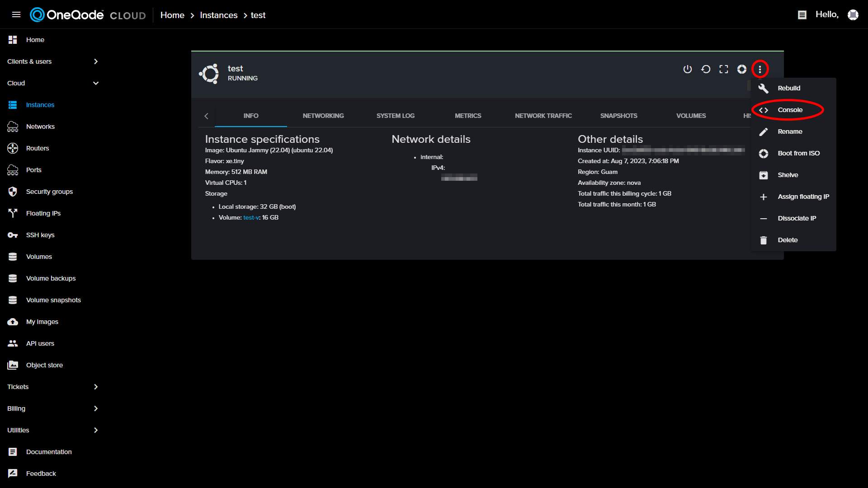Open the test-v volume link

tap(251, 217)
